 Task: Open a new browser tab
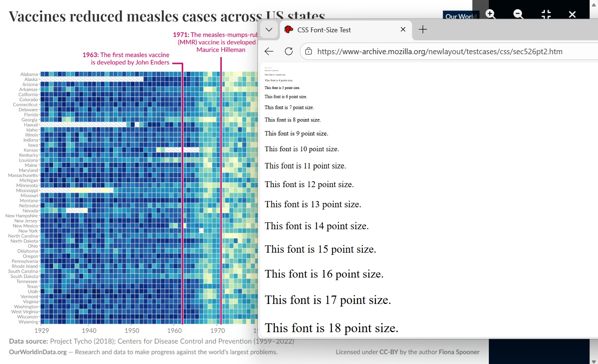pyautogui.click(x=423, y=30)
